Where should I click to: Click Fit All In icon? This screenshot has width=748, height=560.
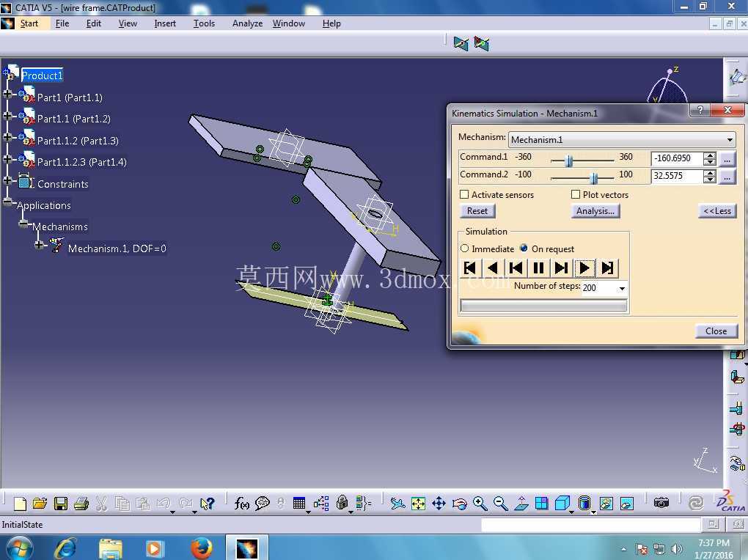point(418,504)
